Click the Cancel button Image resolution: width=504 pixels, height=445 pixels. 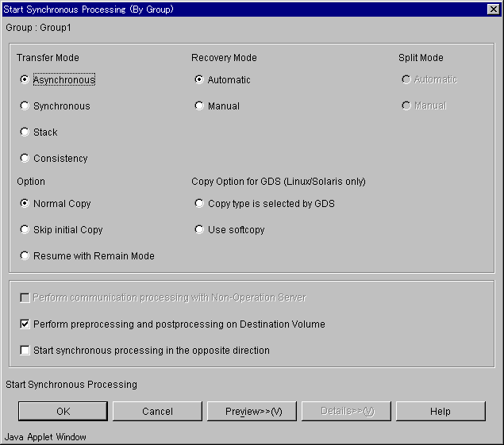[157, 411]
